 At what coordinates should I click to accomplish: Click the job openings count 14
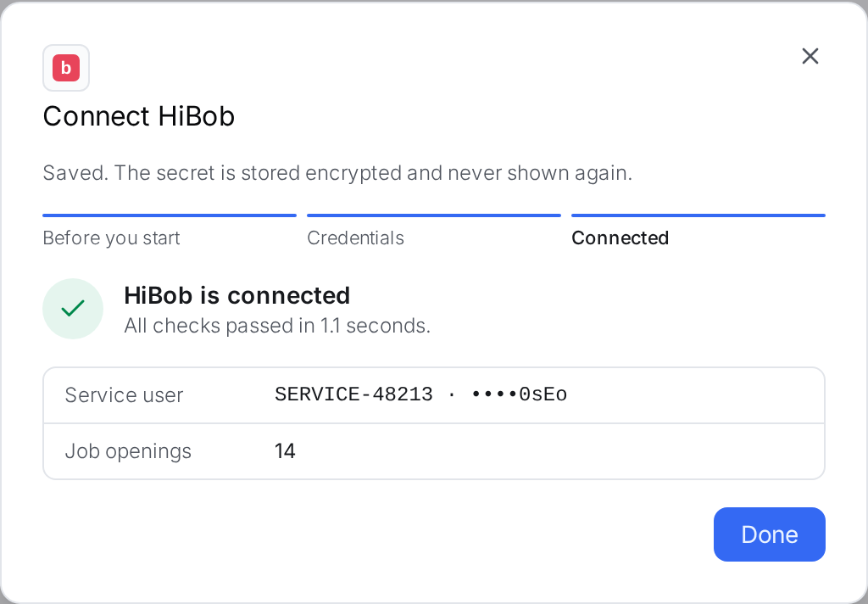tap(285, 451)
